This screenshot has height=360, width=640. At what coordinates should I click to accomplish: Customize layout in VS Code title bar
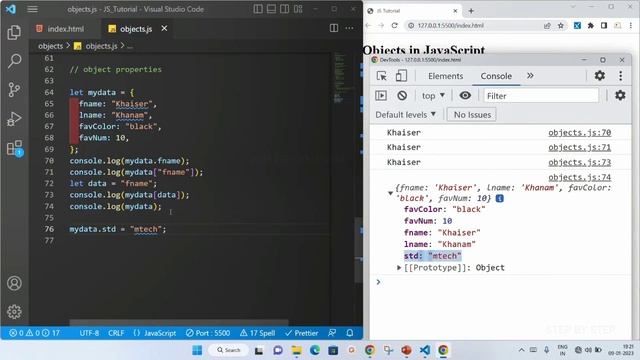coord(298,9)
